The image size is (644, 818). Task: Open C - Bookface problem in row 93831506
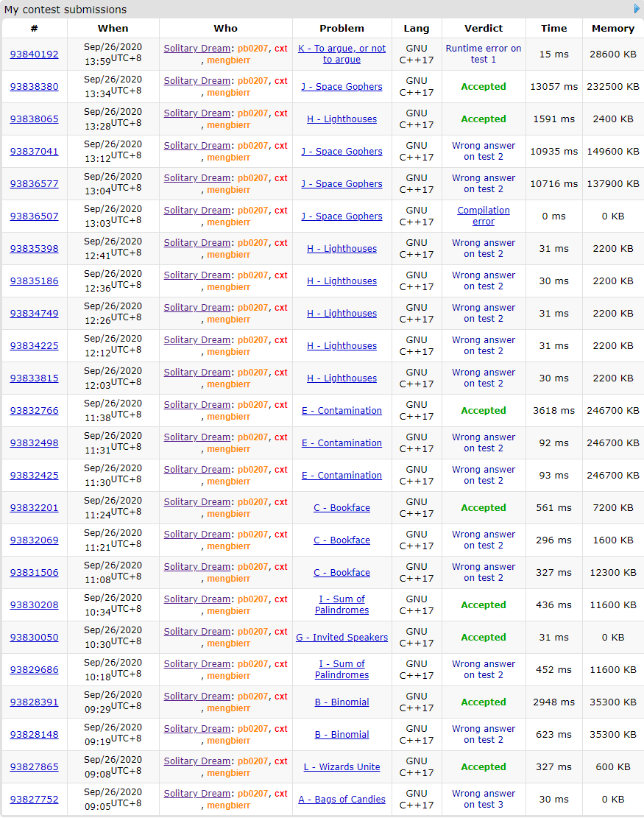click(x=342, y=573)
